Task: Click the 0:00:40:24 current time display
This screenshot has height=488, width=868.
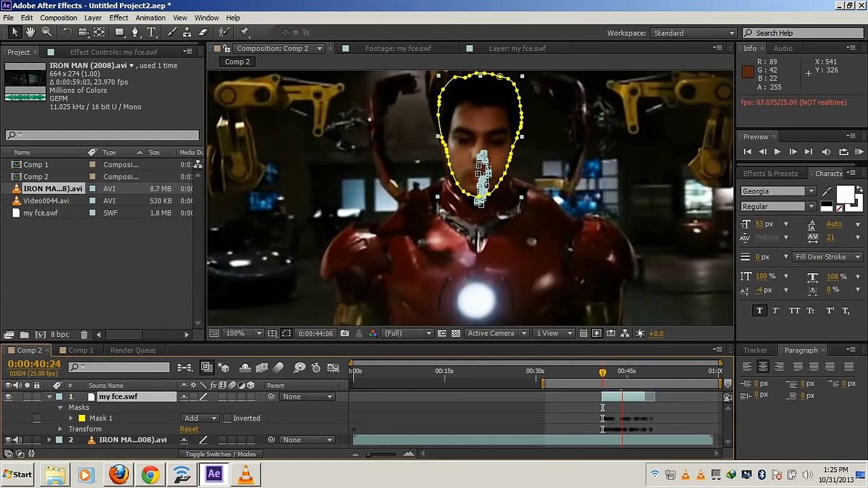Action: click(x=34, y=364)
